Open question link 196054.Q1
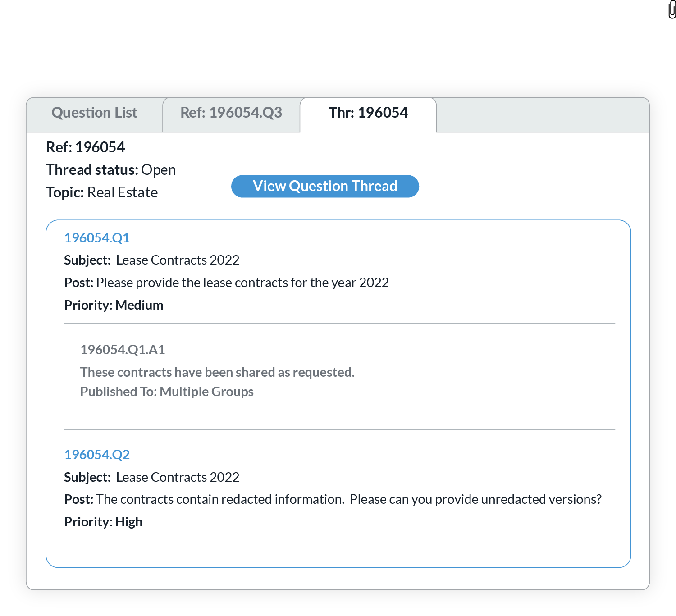This screenshot has height=616, width=676. tap(97, 238)
